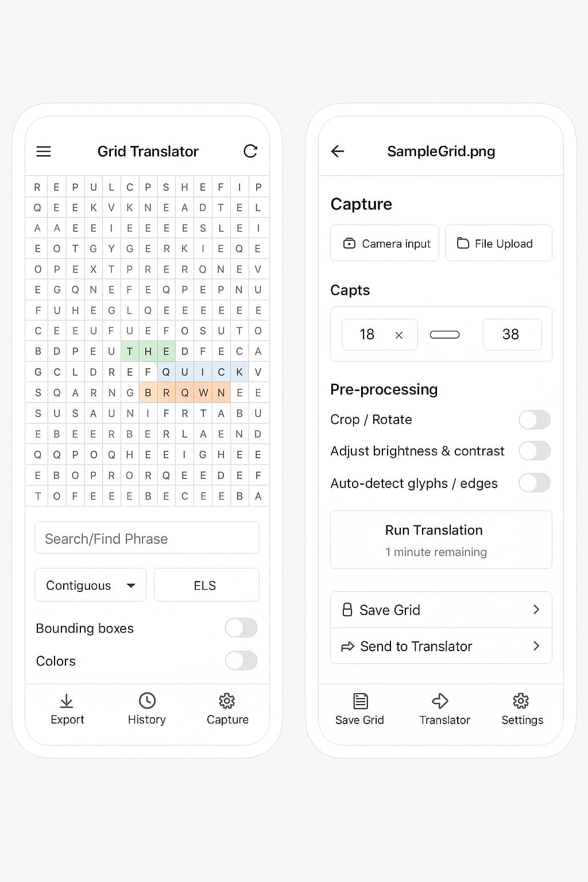
Task: Toggle the Bounding boxes switch
Action: pos(241,628)
